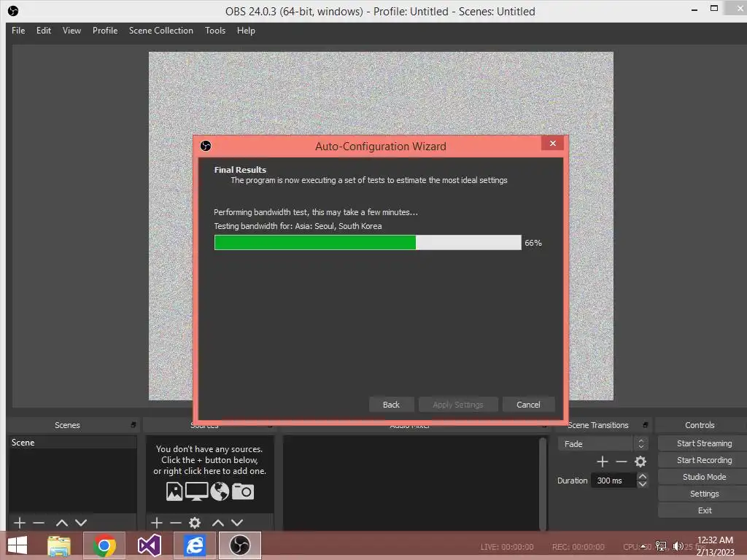Close the Auto-Configuration Wizard dialog
The width and height of the screenshot is (747, 560).
click(x=553, y=144)
